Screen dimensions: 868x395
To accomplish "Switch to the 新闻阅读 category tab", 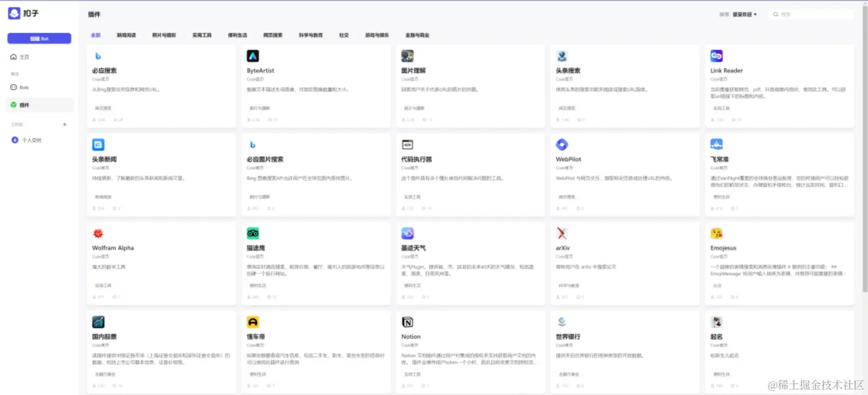I will click(x=127, y=36).
